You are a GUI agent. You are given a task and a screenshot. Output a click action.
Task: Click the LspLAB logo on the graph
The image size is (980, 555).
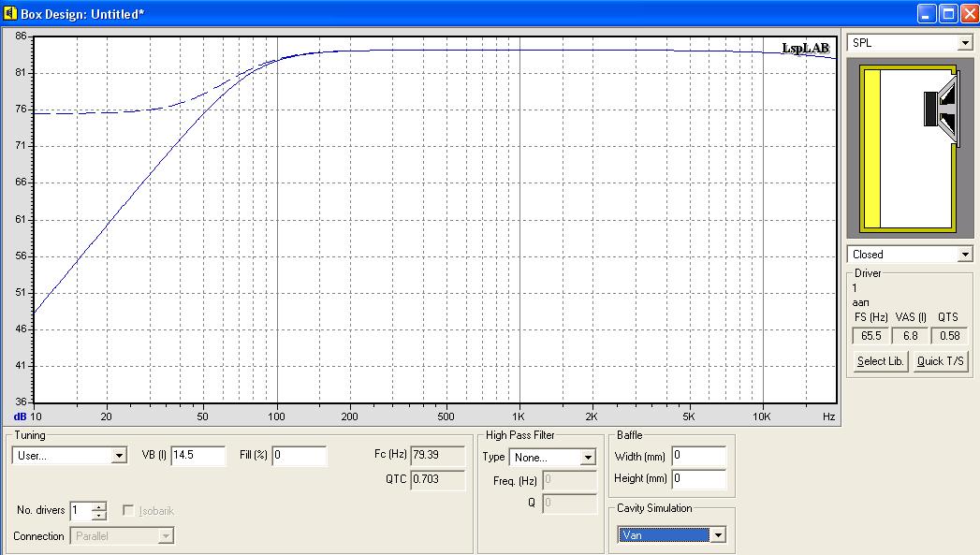805,48
